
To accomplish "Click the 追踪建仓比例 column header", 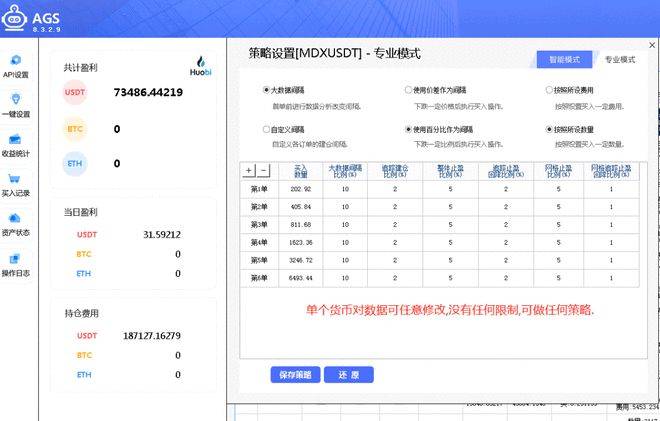I will coord(395,171).
